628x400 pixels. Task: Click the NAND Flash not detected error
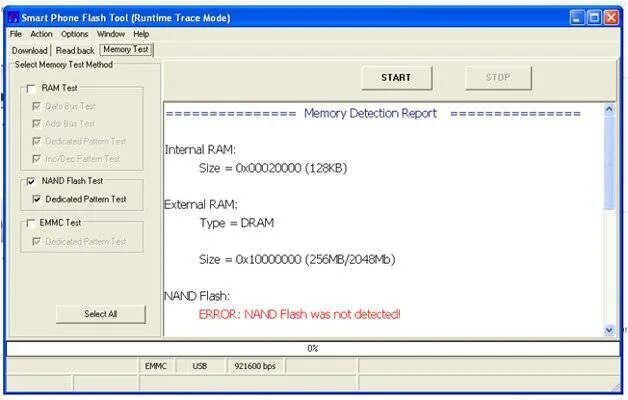(300, 314)
